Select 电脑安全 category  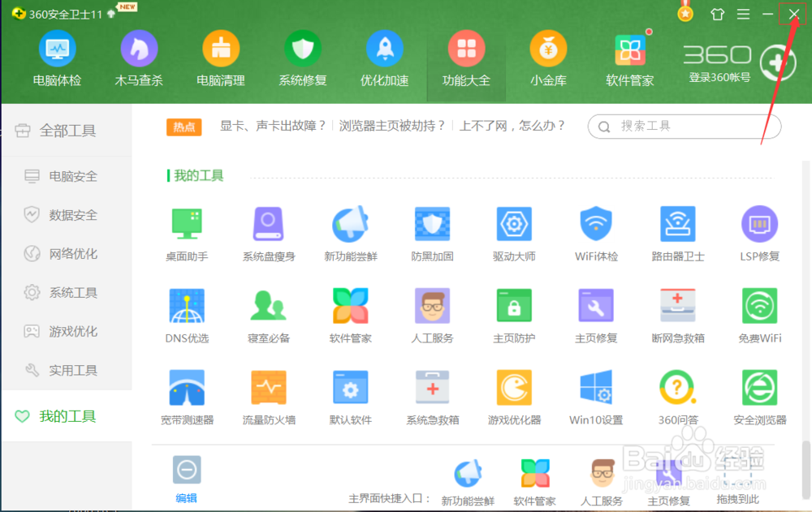(x=67, y=176)
